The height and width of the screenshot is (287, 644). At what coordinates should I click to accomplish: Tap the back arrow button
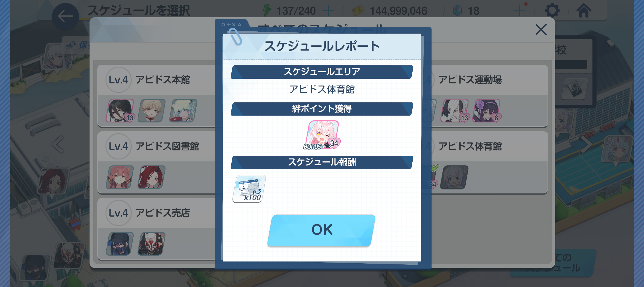click(x=65, y=16)
